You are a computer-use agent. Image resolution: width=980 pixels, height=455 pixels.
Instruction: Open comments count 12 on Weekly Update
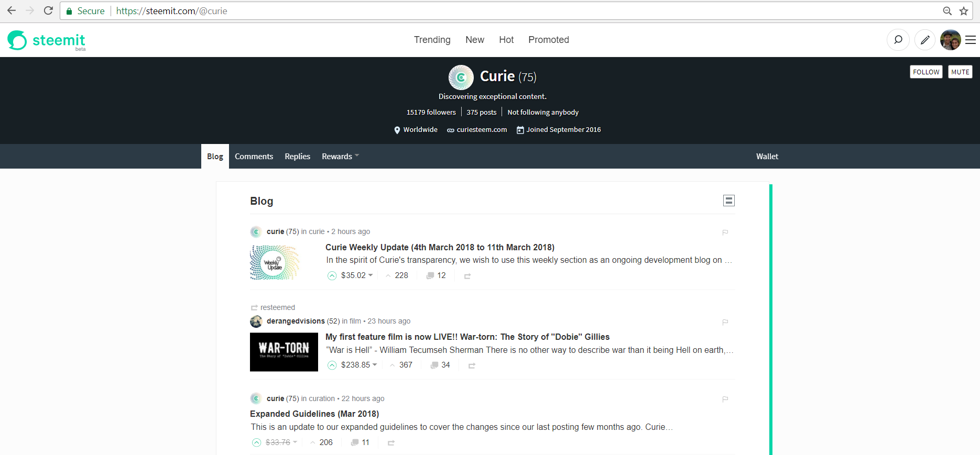(436, 275)
